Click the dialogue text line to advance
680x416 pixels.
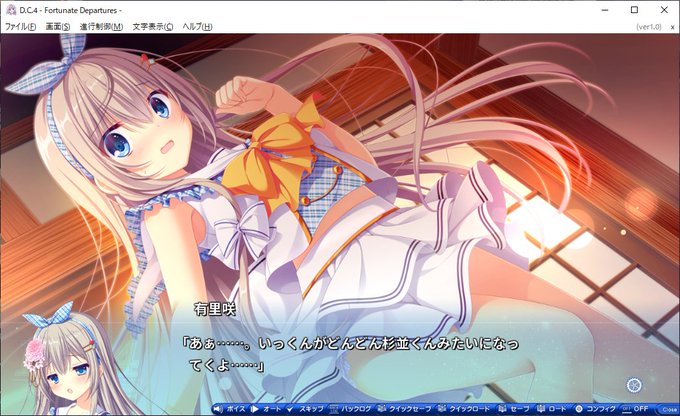(350, 354)
